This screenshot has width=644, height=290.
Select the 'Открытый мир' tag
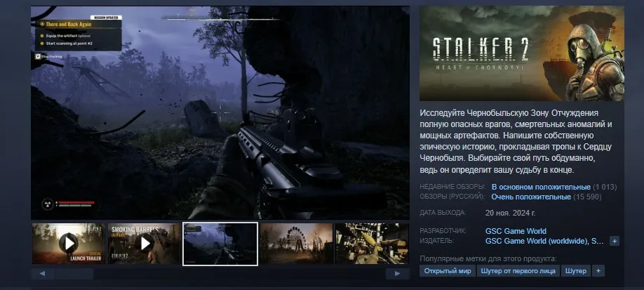[x=448, y=271]
